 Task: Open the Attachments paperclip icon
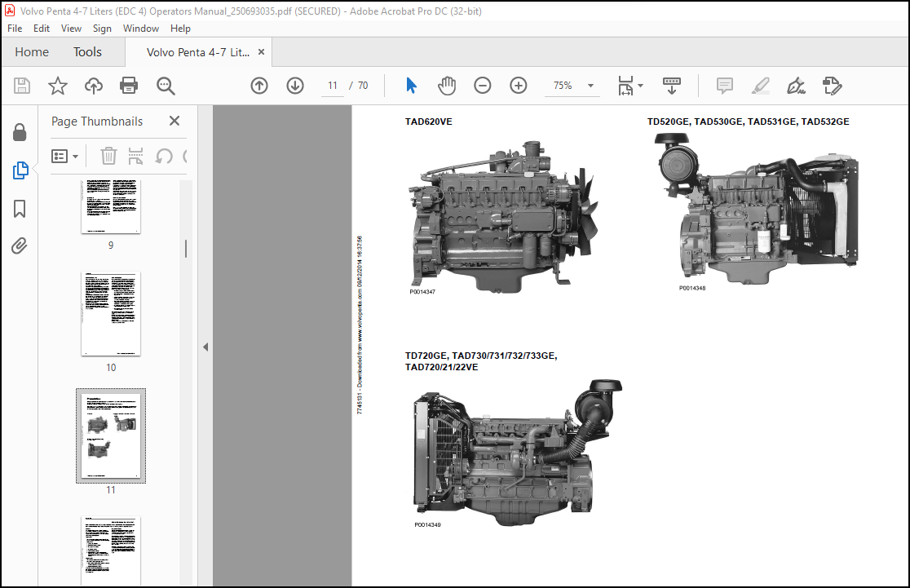20,246
